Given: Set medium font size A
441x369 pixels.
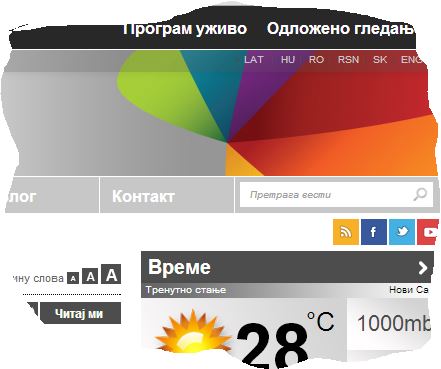Looking at the screenshot, I should coord(90,276).
